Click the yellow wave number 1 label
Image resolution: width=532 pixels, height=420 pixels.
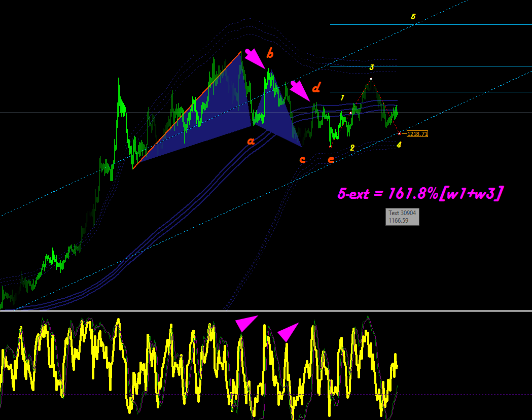342,98
